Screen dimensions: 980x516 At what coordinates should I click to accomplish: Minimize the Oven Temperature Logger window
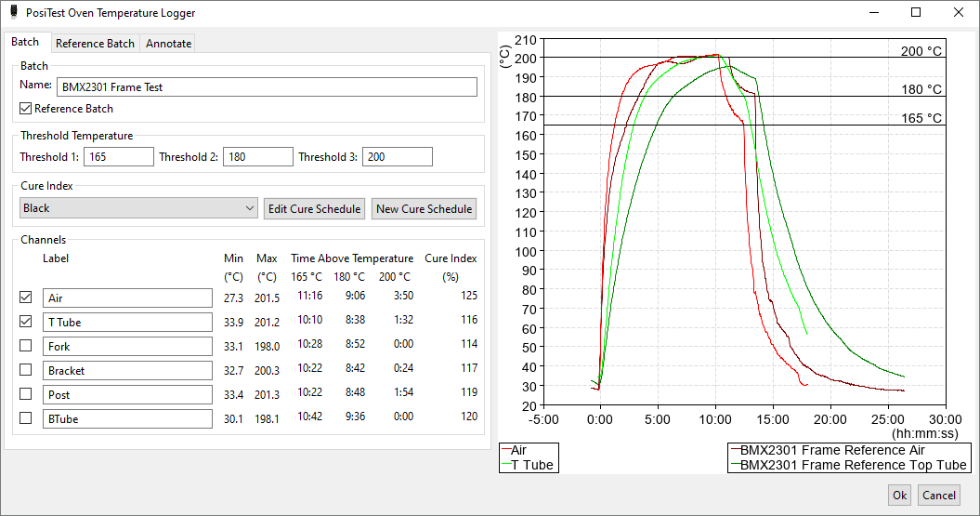click(874, 12)
